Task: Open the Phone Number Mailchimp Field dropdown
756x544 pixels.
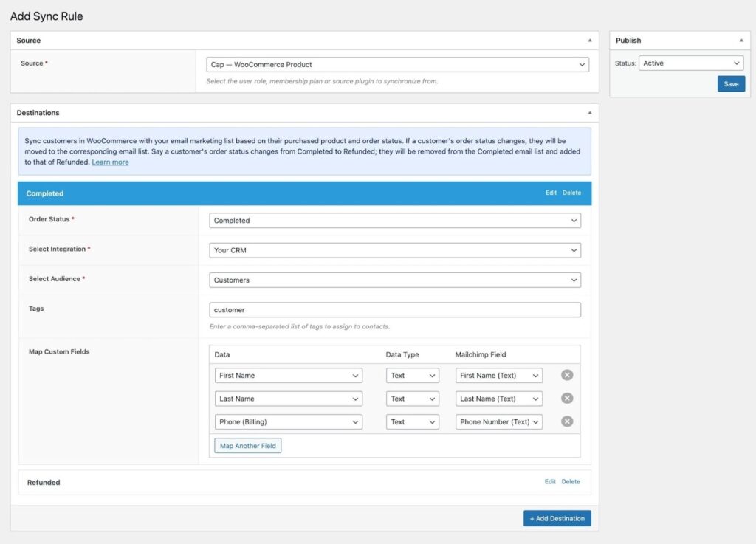Action: pyautogui.click(x=498, y=421)
